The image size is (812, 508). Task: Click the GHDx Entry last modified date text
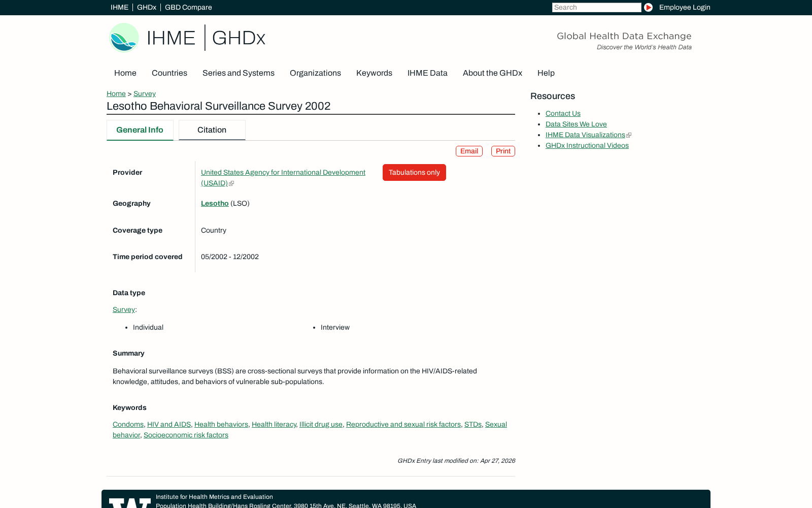tap(456, 461)
